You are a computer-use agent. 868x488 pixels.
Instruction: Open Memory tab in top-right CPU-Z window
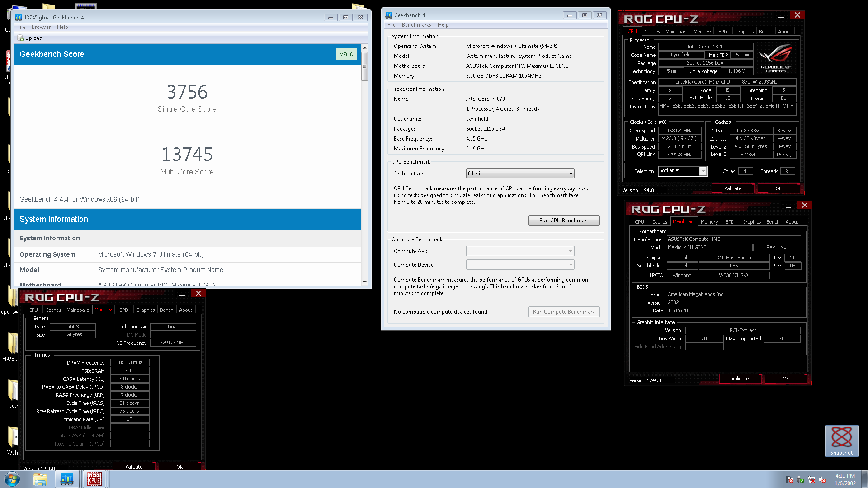point(702,32)
